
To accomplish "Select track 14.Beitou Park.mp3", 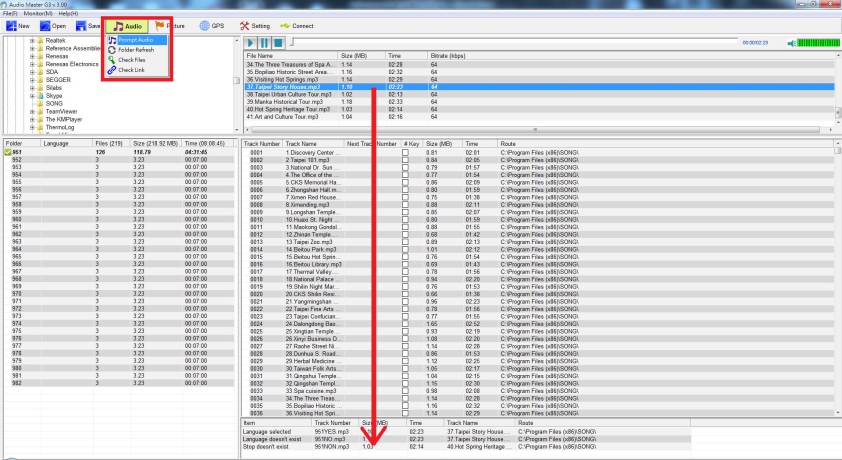I will pyautogui.click(x=539, y=250).
